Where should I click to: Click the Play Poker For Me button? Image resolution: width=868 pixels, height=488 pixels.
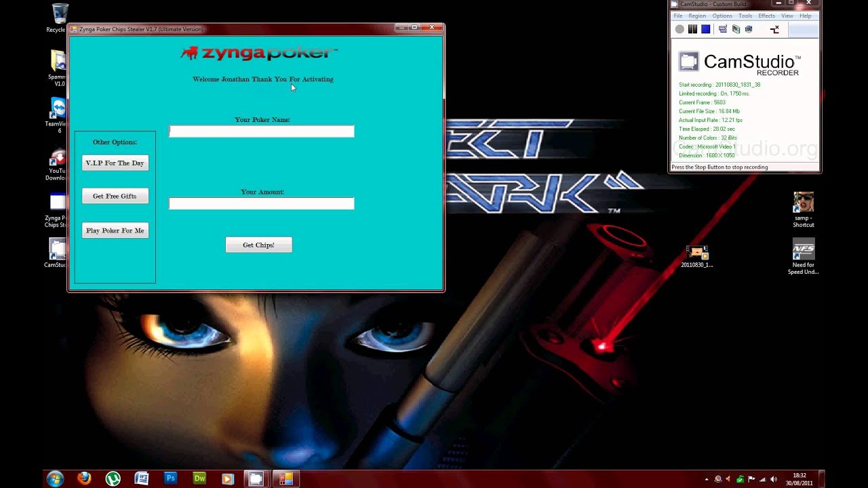pyautogui.click(x=115, y=230)
